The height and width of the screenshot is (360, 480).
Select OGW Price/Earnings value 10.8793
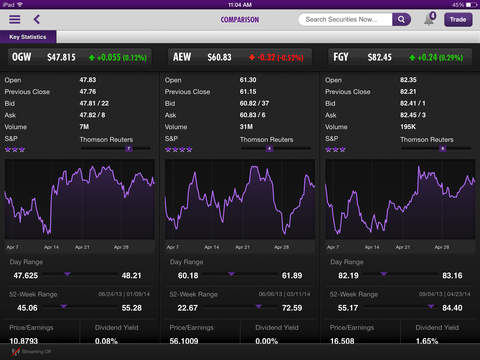coord(24,341)
